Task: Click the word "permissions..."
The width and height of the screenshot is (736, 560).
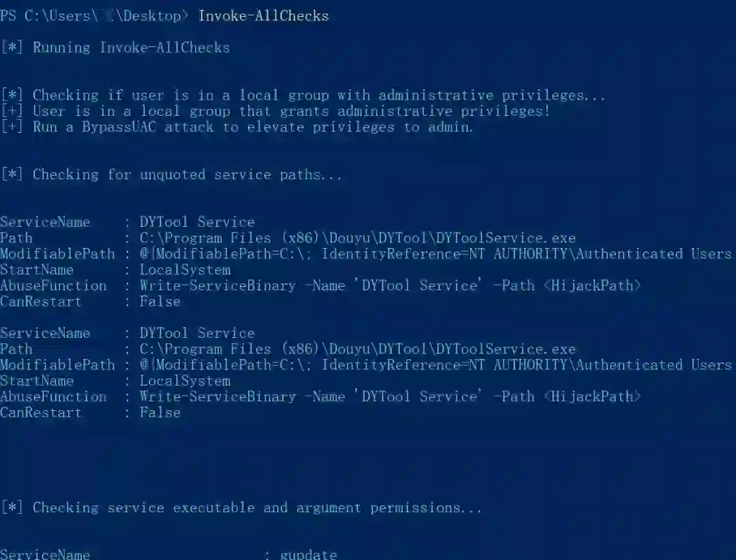Action: point(426,508)
